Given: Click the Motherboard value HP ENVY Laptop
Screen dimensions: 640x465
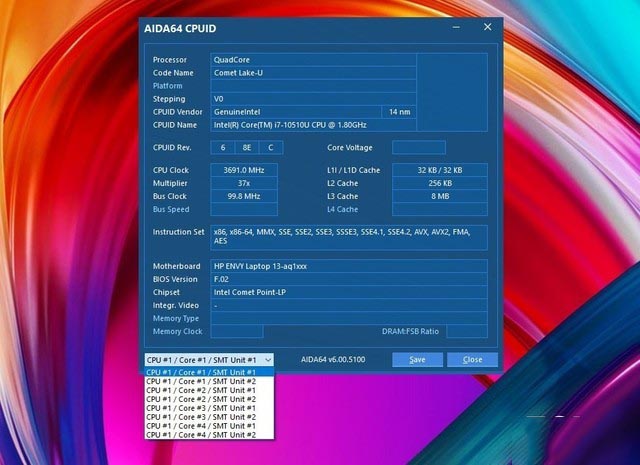Looking at the screenshot, I should pos(349,266).
